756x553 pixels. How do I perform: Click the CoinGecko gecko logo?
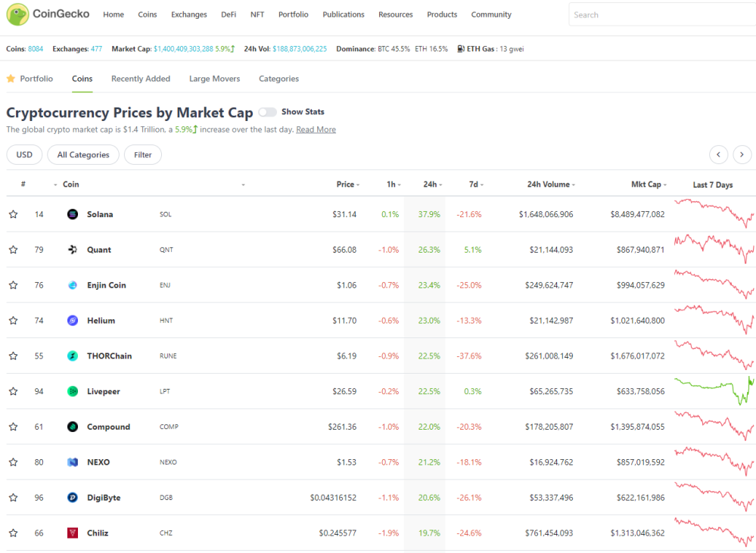point(17,14)
